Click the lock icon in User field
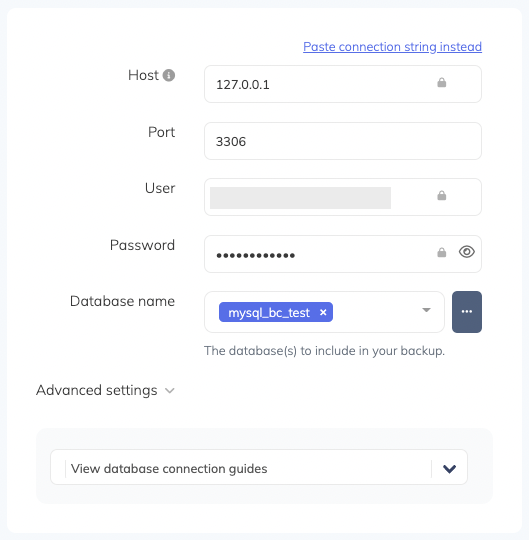Image resolution: width=529 pixels, height=540 pixels. [x=442, y=196]
